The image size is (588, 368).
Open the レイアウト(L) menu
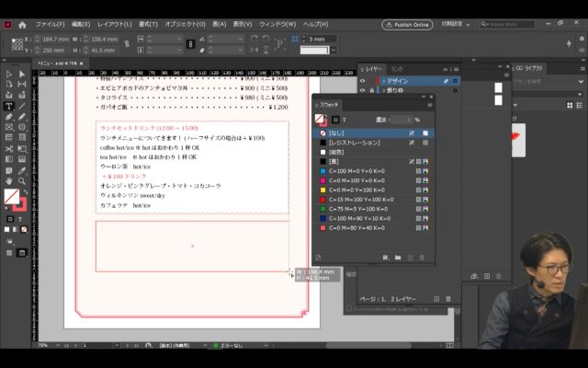114,25
